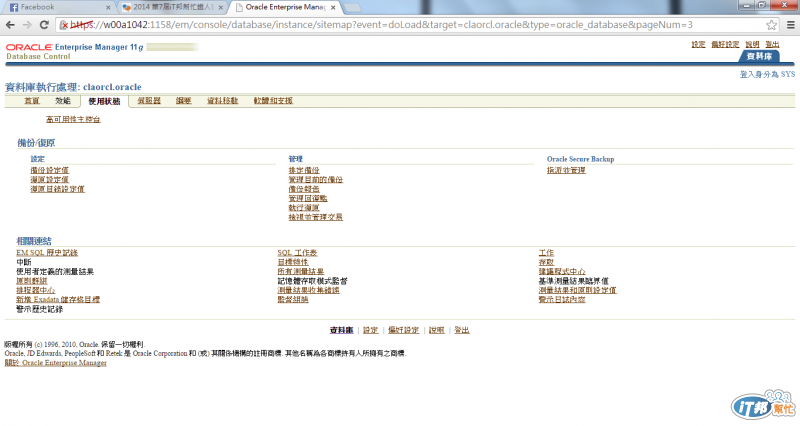The width and height of the screenshot is (800, 426).
Task: Bookmark this page with the star icon
Action: (771, 25)
